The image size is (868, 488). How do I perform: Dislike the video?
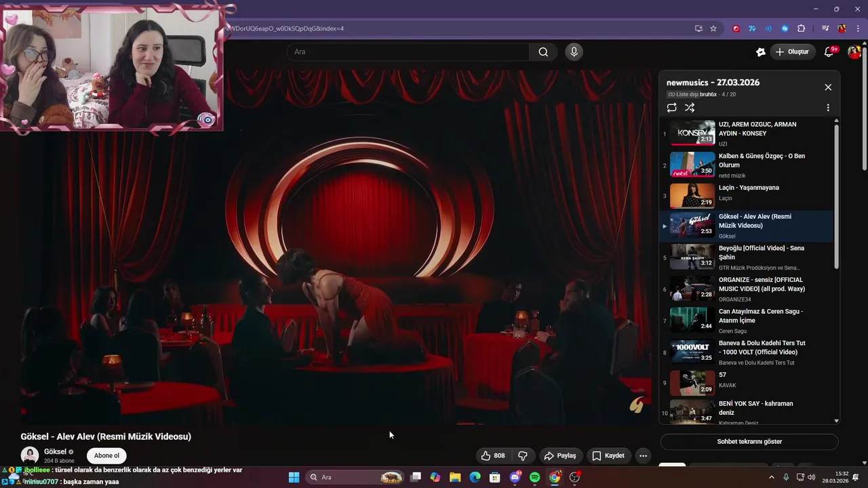coord(523,455)
